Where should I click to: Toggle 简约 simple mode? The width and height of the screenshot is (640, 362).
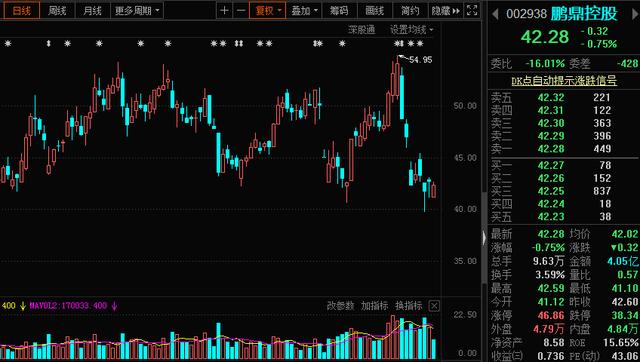pyautogui.click(x=410, y=11)
